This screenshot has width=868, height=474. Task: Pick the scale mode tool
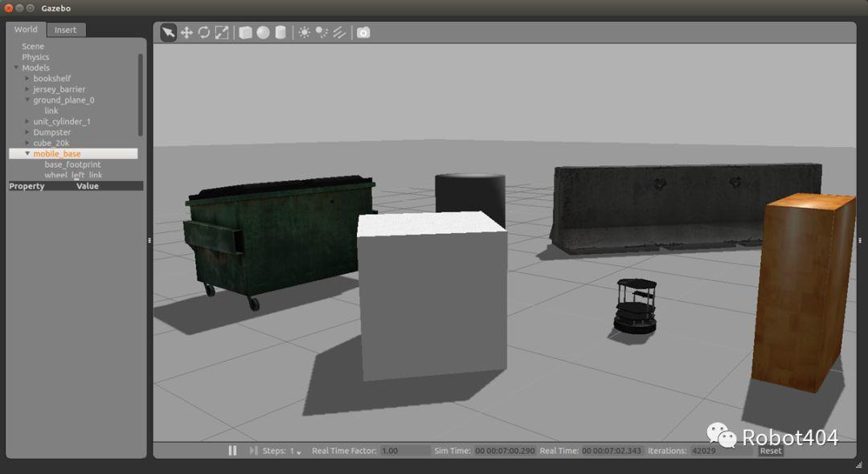(x=222, y=33)
